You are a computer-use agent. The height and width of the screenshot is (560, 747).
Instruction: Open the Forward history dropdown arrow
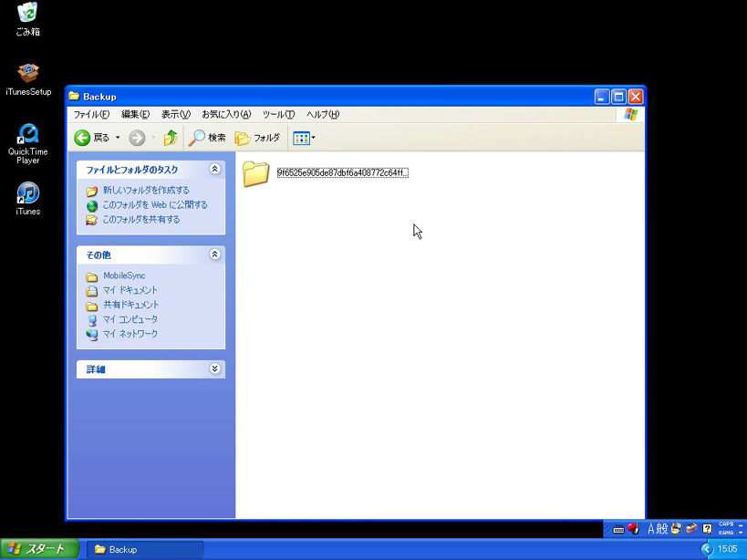tap(153, 138)
